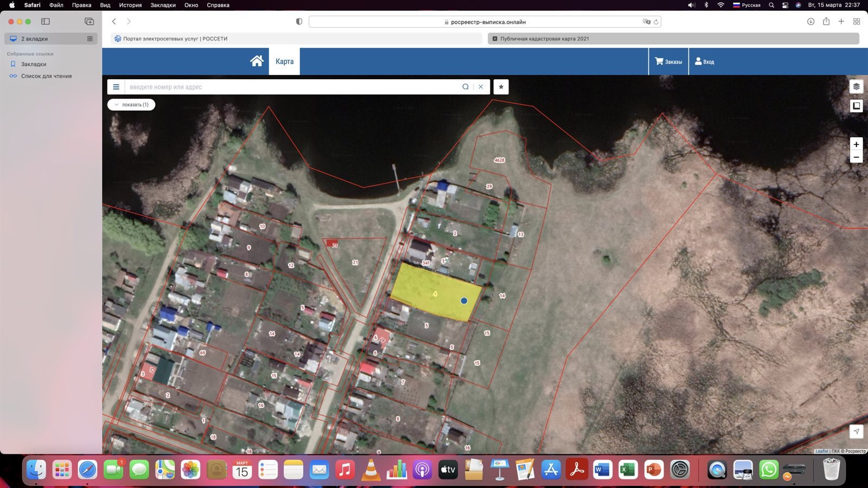This screenshot has height=488, width=868.
Task: Reload the page in the address bar
Action: coord(656,22)
